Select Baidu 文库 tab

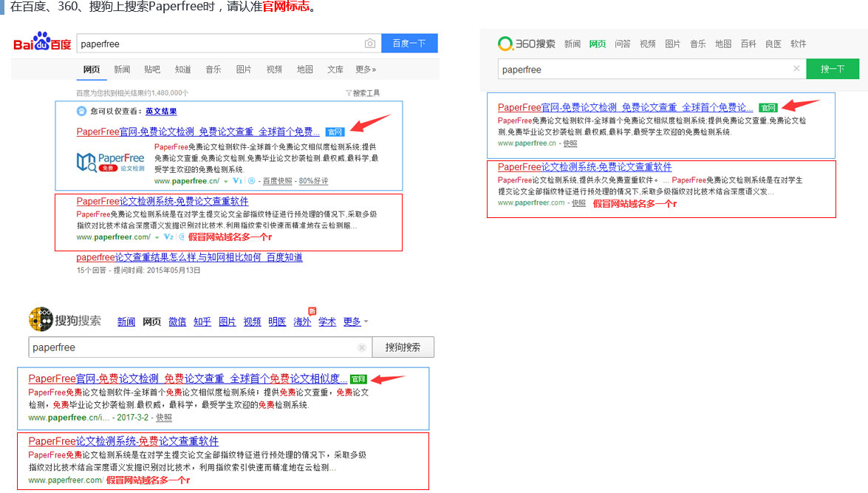pyautogui.click(x=335, y=69)
